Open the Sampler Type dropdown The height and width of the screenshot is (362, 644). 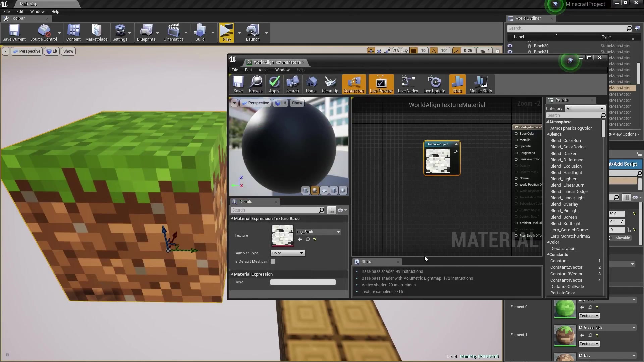coord(287,252)
